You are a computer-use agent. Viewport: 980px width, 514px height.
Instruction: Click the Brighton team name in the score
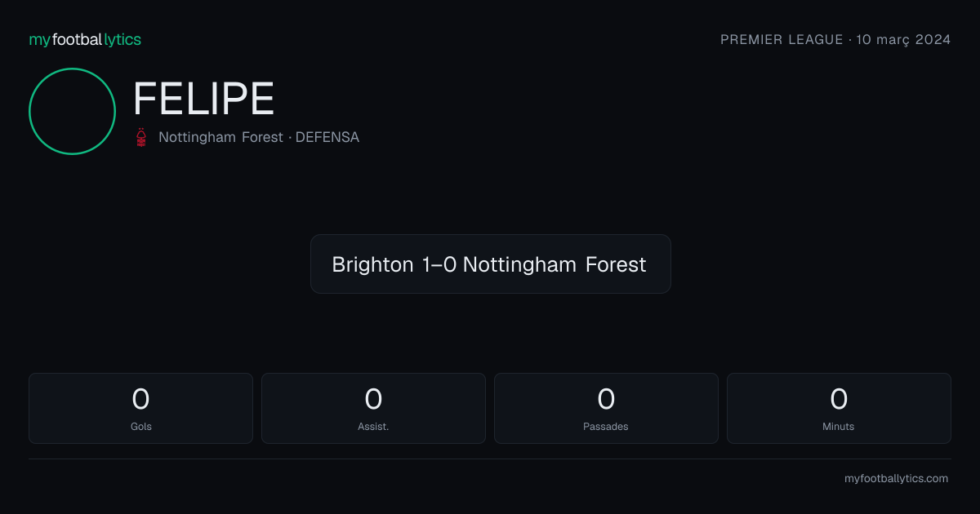(372, 264)
